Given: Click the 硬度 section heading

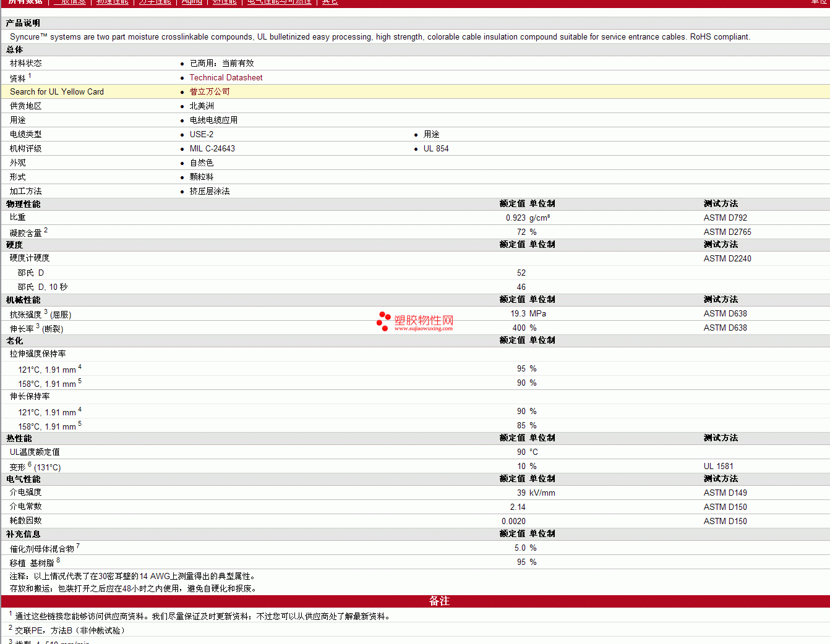Looking at the screenshot, I should click(x=15, y=245).
